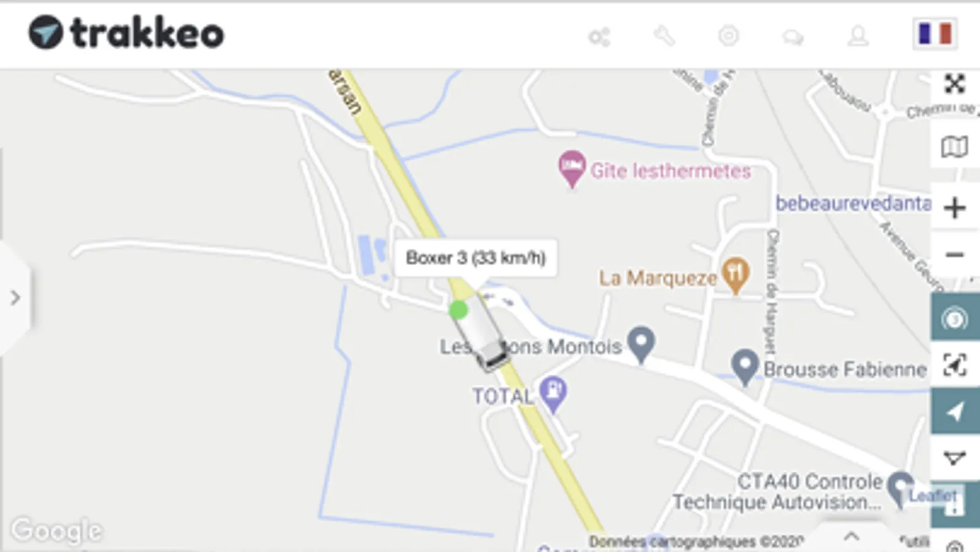This screenshot has width=980, height=552.
Task: Zoom in with the plus button
Action: pos(954,208)
